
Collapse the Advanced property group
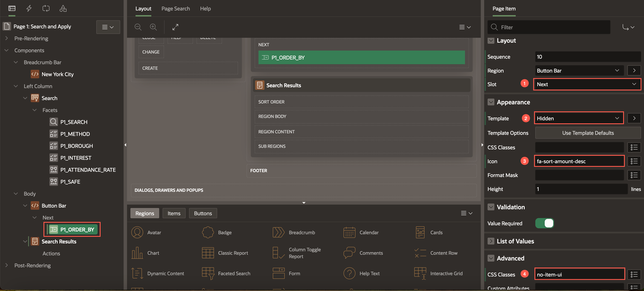(491, 258)
